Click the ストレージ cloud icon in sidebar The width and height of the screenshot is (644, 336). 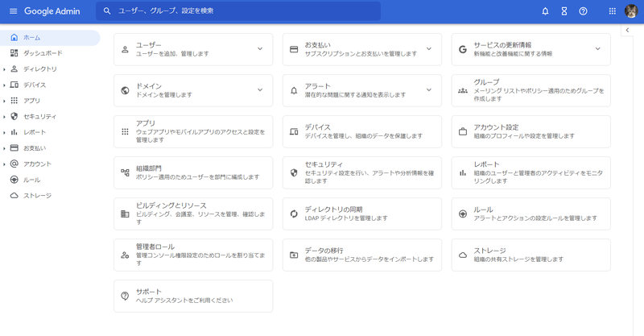tap(14, 196)
